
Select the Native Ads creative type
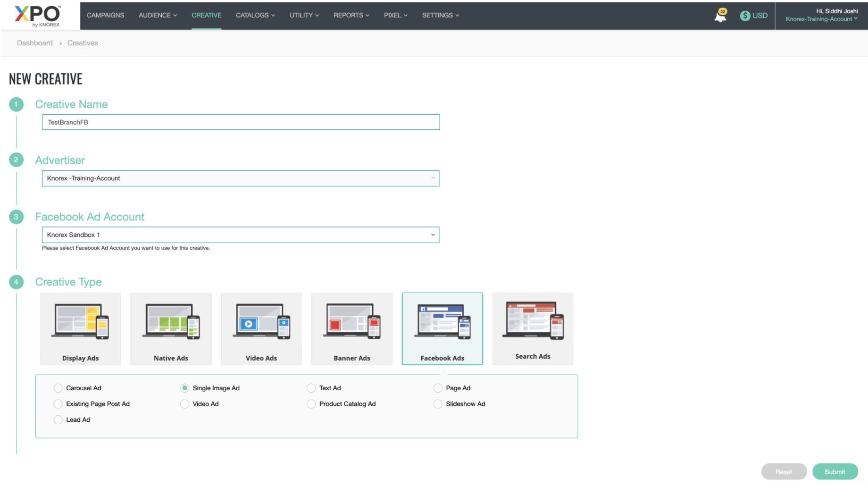tap(171, 328)
